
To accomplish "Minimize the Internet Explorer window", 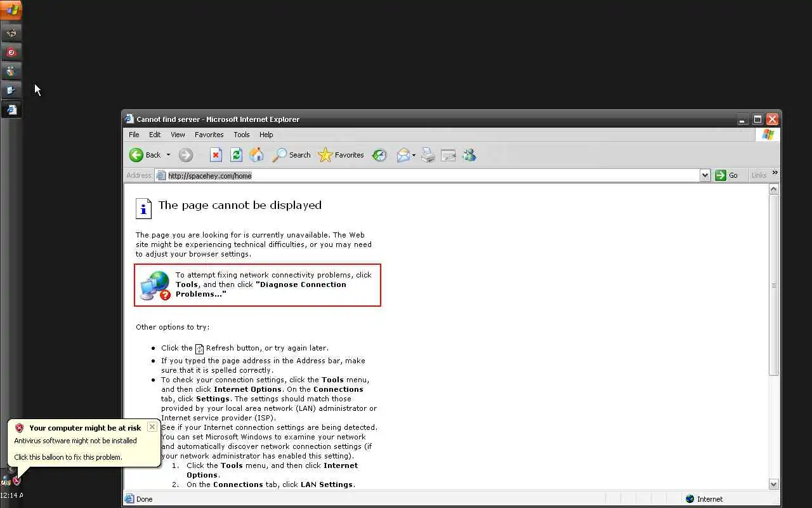I will (742, 119).
